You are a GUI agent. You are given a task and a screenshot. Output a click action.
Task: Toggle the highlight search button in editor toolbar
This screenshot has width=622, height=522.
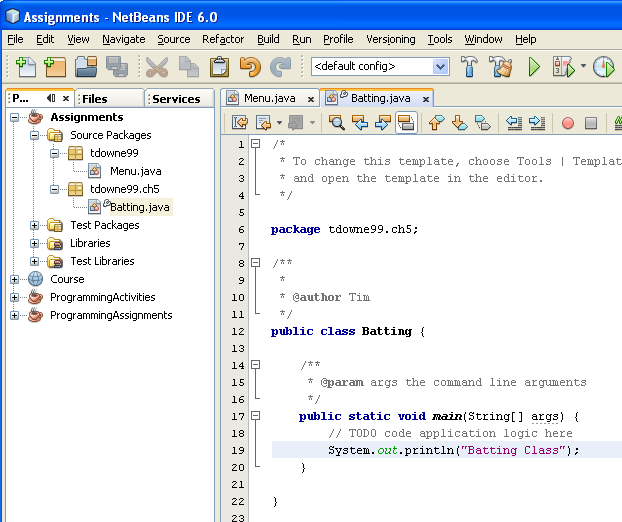(x=406, y=123)
